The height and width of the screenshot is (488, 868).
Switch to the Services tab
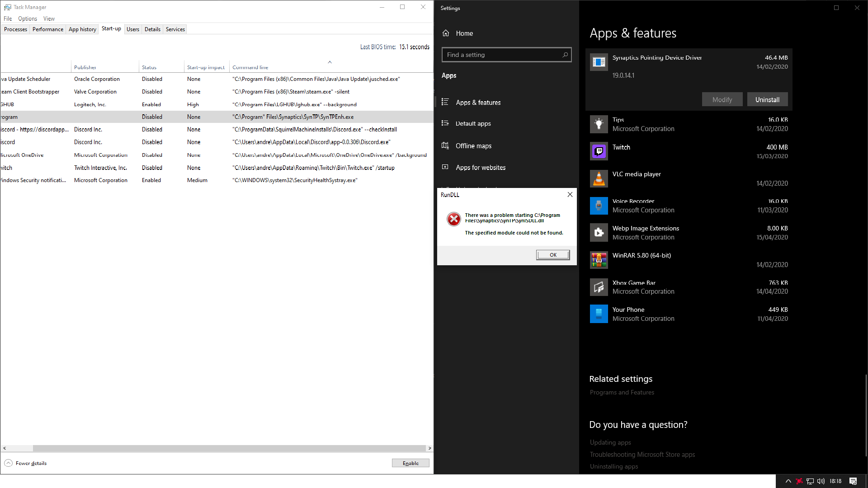click(175, 29)
